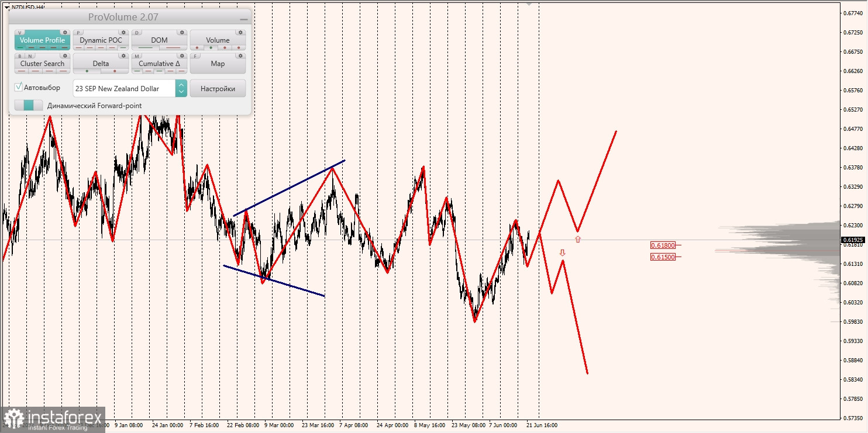The image size is (868, 433).
Task: Select green dot segment under Delta
Action: [87, 71]
